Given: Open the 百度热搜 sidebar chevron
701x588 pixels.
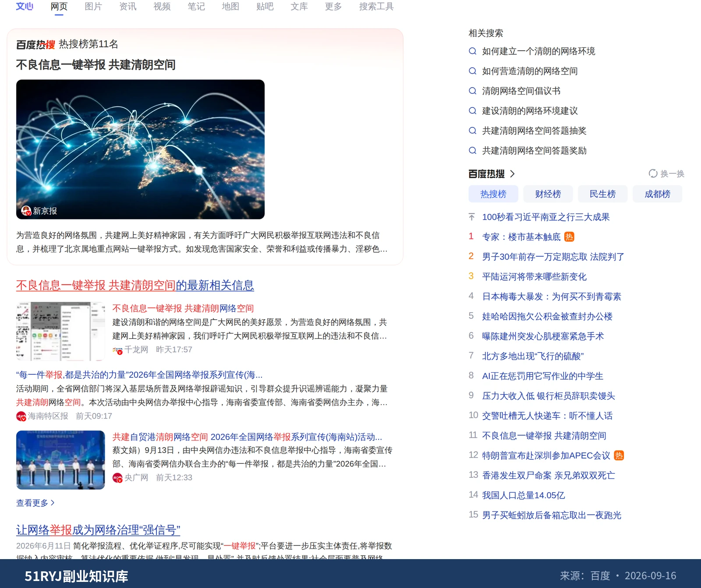Looking at the screenshot, I should (512, 174).
